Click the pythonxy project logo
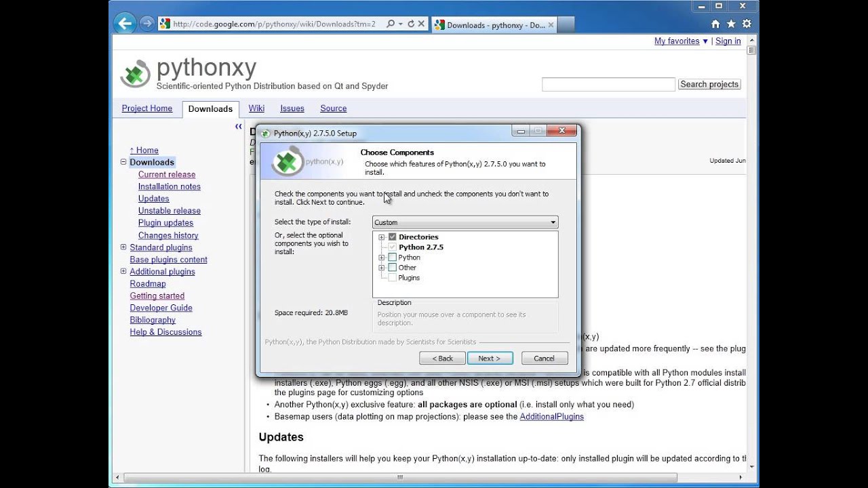This screenshot has height=488, width=868. [x=135, y=73]
